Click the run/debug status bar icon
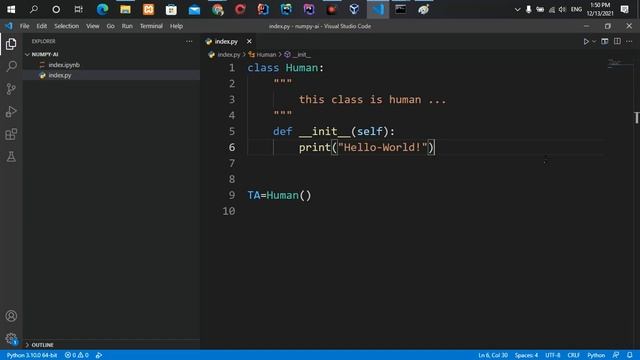The width and height of the screenshot is (640, 360). (x=99, y=355)
